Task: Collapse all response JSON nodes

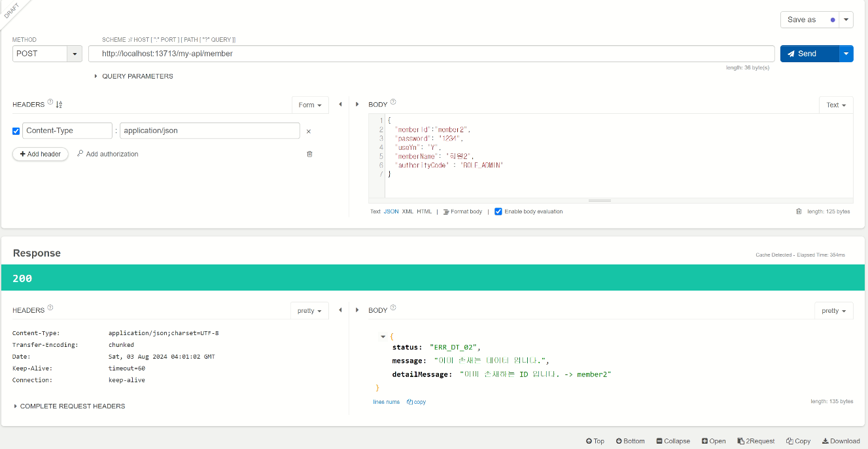Action: click(673, 441)
